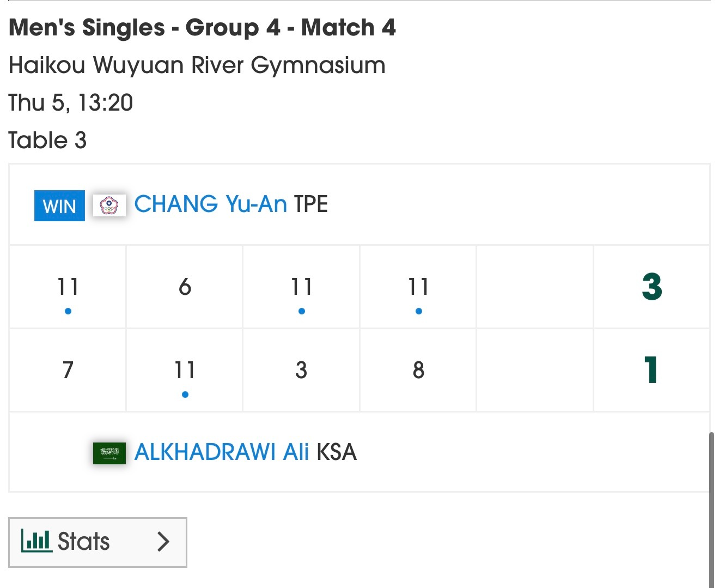Open ALKHADRAWI Ali player profile
This screenshot has height=588, width=719.
[221, 452]
